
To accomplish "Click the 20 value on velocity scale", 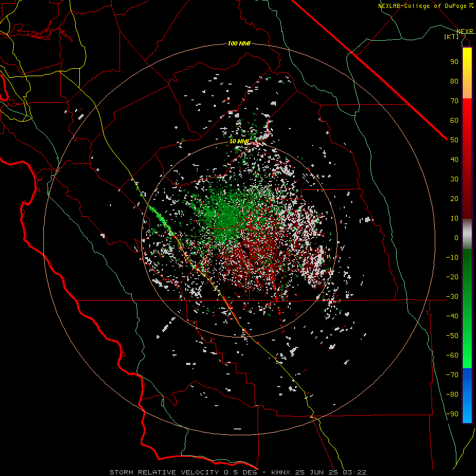I will (x=454, y=199).
